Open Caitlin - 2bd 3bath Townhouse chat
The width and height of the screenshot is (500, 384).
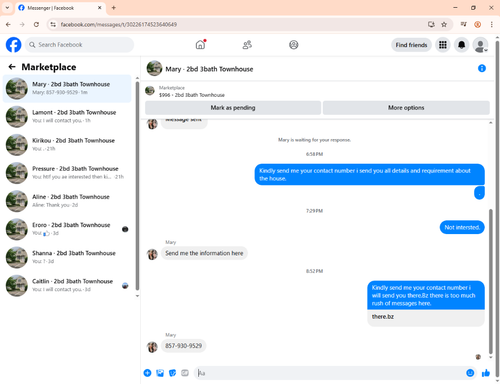coord(67,286)
